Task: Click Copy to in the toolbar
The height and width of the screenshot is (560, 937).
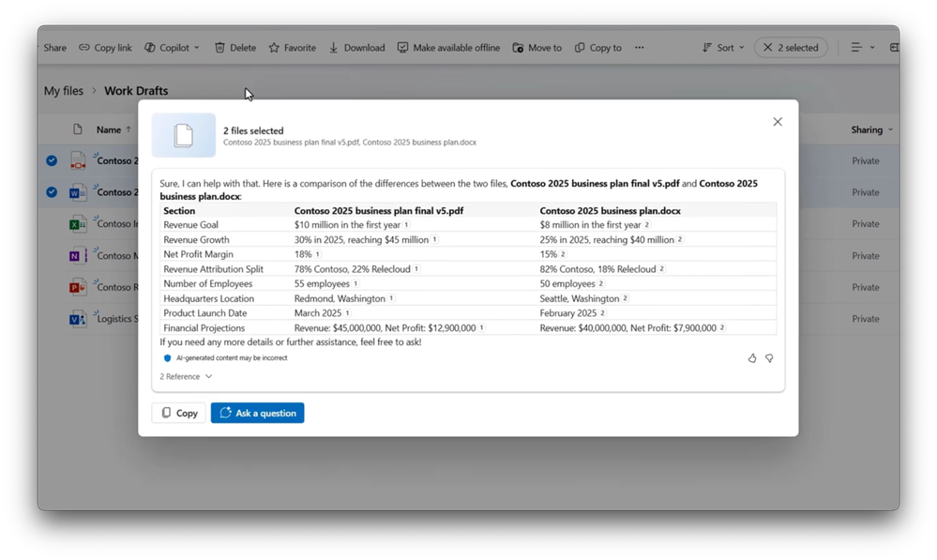Action: click(x=598, y=48)
